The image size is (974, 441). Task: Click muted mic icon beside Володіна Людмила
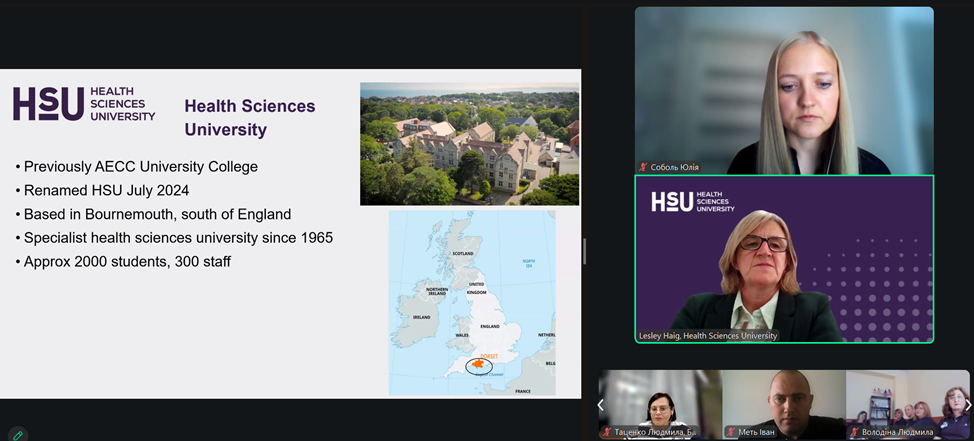pyautogui.click(x=855, y=432)
